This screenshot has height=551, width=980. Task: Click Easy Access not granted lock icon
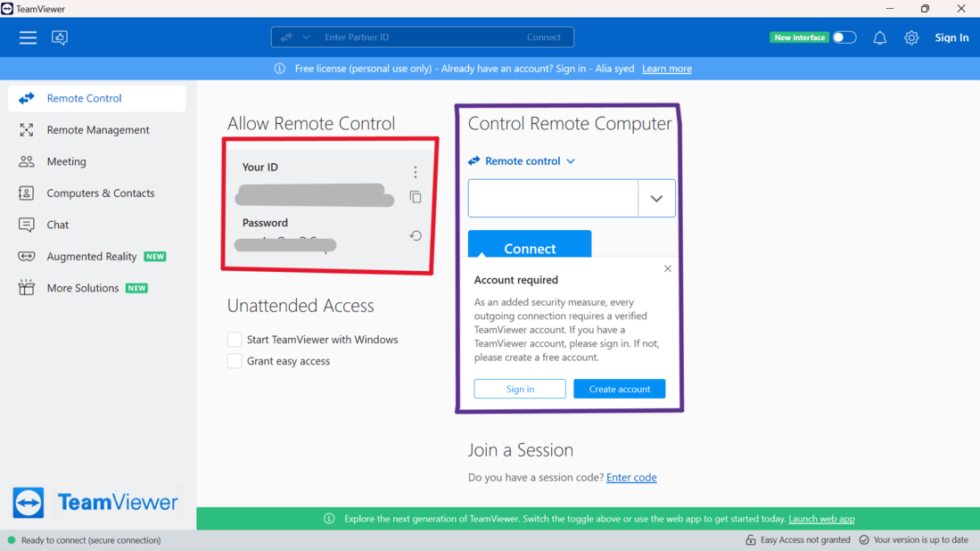pyautogui.click(x=751, y=539)
